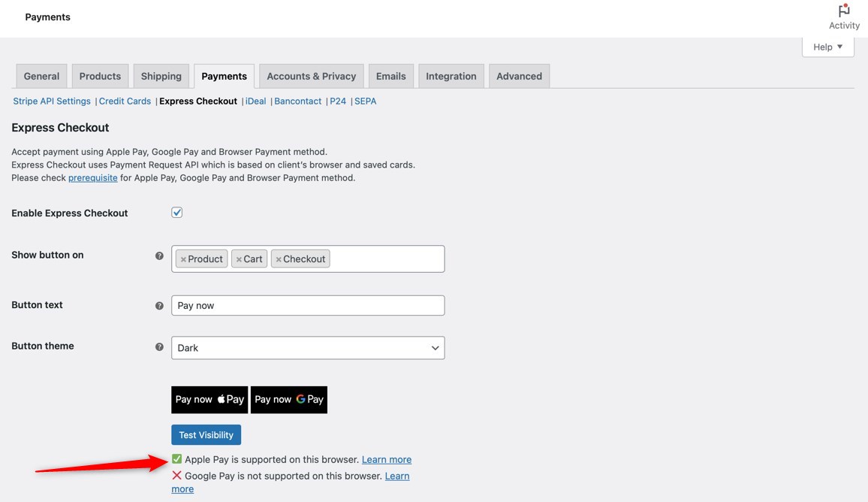Screen dimensions: 868x502
Task: Click the Test Visibility button
Action: point(206,435)
